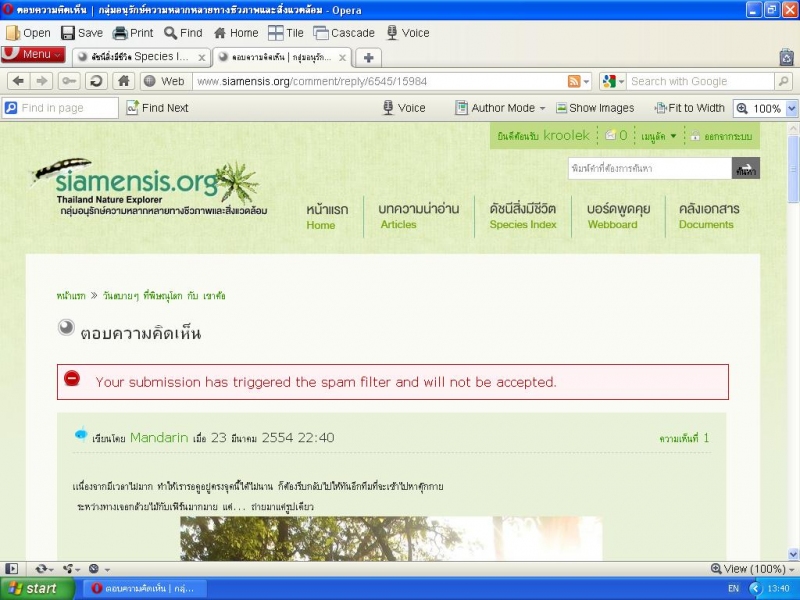800x600 pixels.
Task: Click the Wand password key icon
Action: pos(69,81)
